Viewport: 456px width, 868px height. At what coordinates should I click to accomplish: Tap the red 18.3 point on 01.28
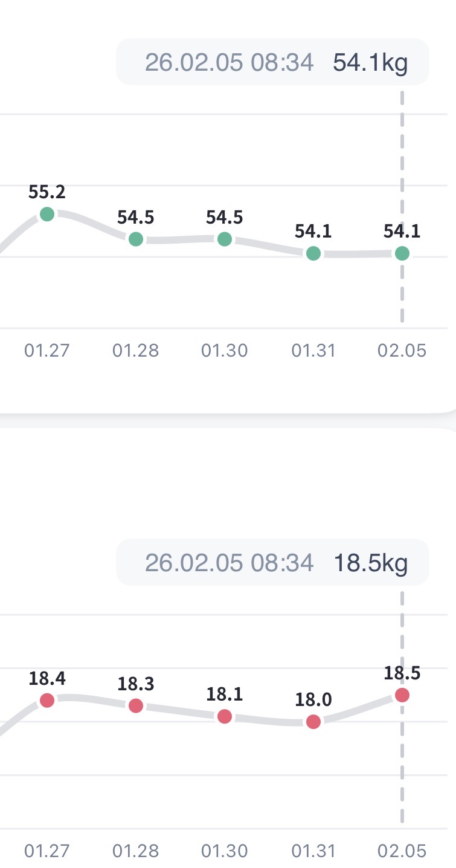[x=136, y=705]
